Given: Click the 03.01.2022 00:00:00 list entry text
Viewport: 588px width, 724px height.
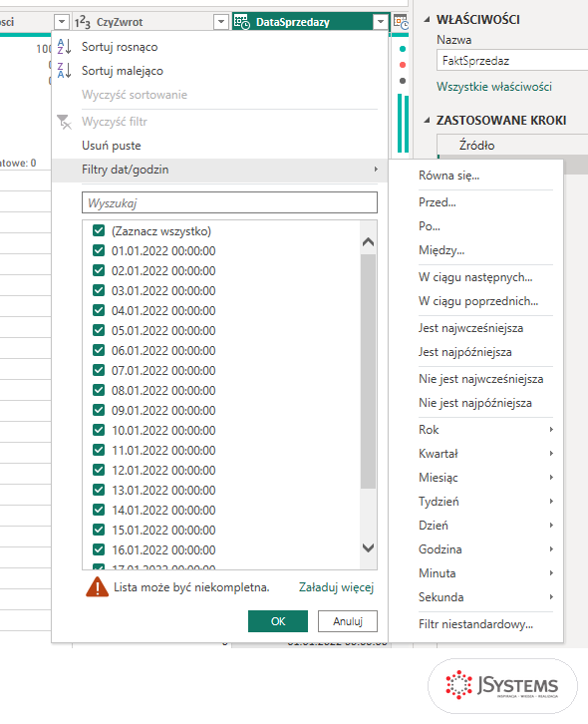Looking at the screenshot, I should click(x=163, y=290).
